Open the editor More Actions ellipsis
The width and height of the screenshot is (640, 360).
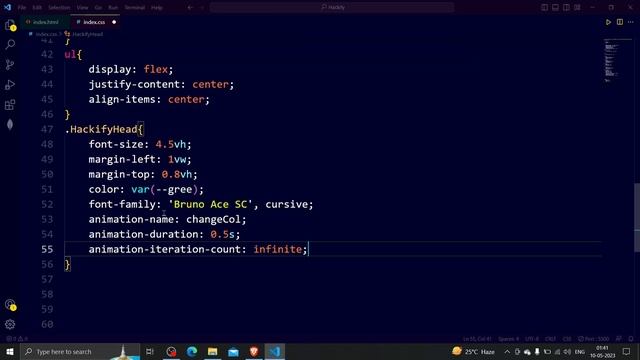tap(631, 22)
